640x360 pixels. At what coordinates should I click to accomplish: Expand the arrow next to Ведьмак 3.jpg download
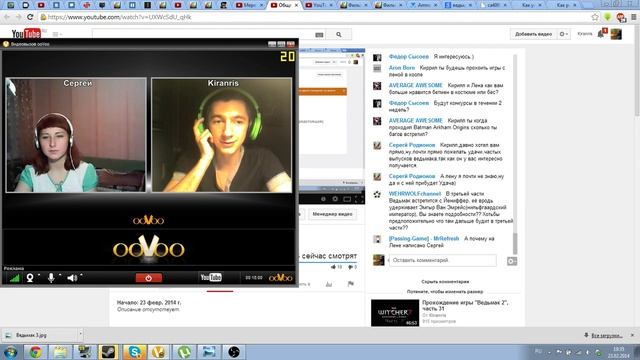(80, 335)
